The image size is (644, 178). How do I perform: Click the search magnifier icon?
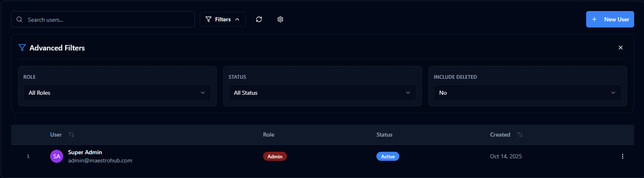pyautogui.click(x=19, y=19)
